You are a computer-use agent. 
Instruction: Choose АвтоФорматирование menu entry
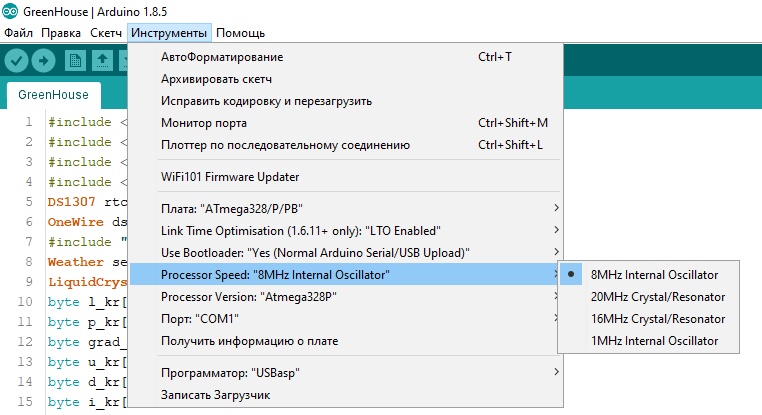click(x=346, y=57)
